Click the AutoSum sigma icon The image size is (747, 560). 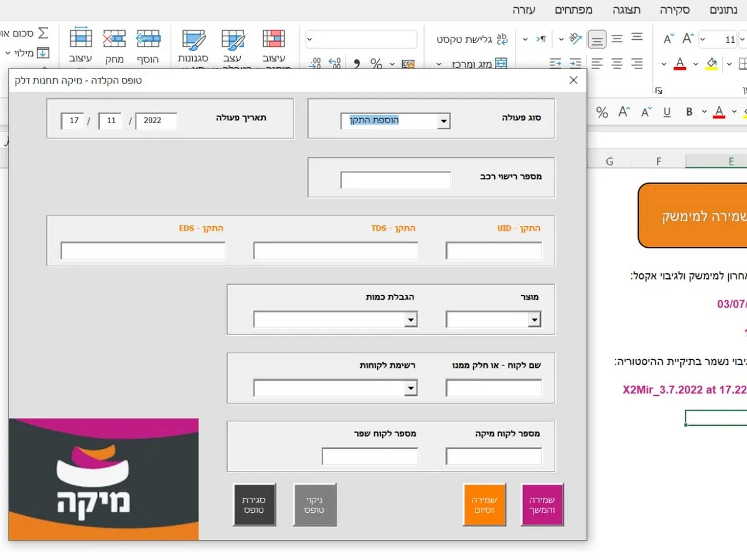[x=43, y=33]
